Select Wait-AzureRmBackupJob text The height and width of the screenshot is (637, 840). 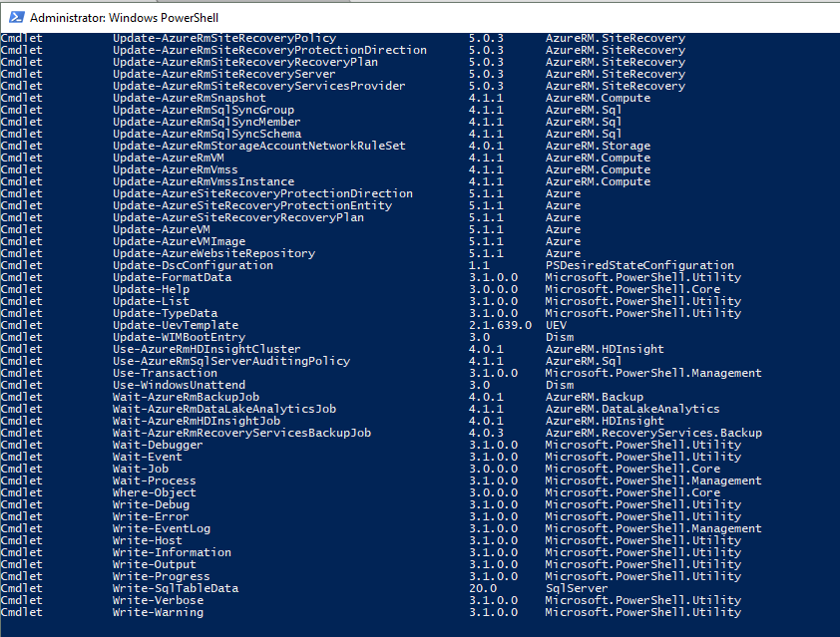click(x=186, y=397)
